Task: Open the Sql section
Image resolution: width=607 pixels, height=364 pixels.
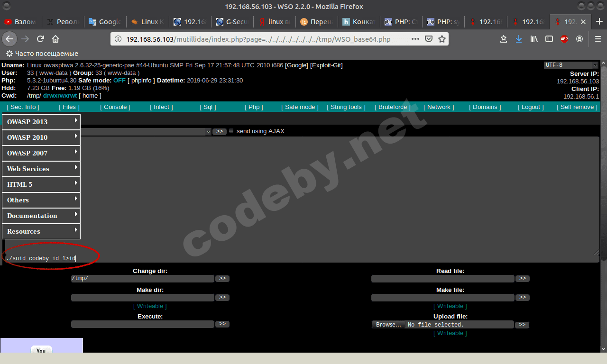Action: point(208,107)
